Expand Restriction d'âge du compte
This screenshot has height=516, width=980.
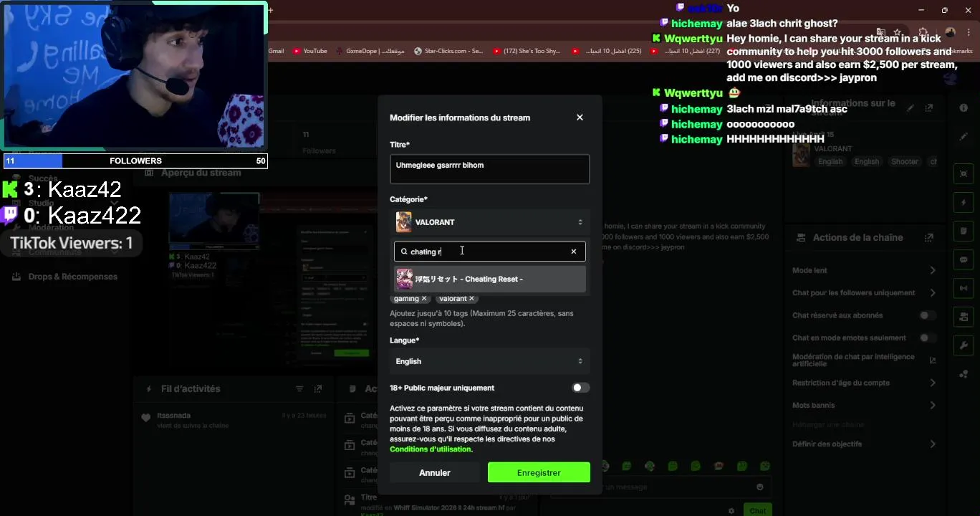tap(933, 383)
